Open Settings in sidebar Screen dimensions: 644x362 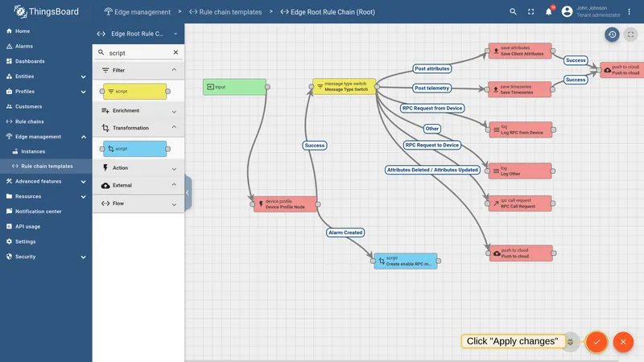click(46, 242)
